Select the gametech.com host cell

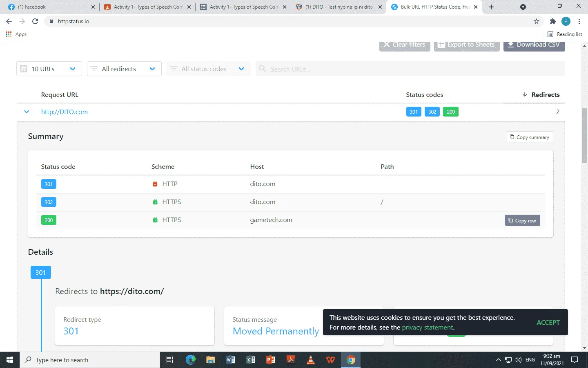(271, 220)
